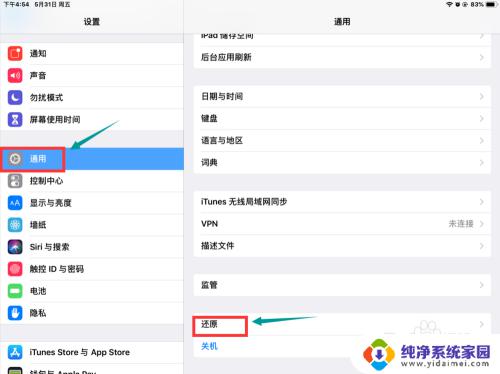Screen dimensions: 500x374
Task: Tap the red Notifications (通知) icon
Action: (x=15, y=53)
